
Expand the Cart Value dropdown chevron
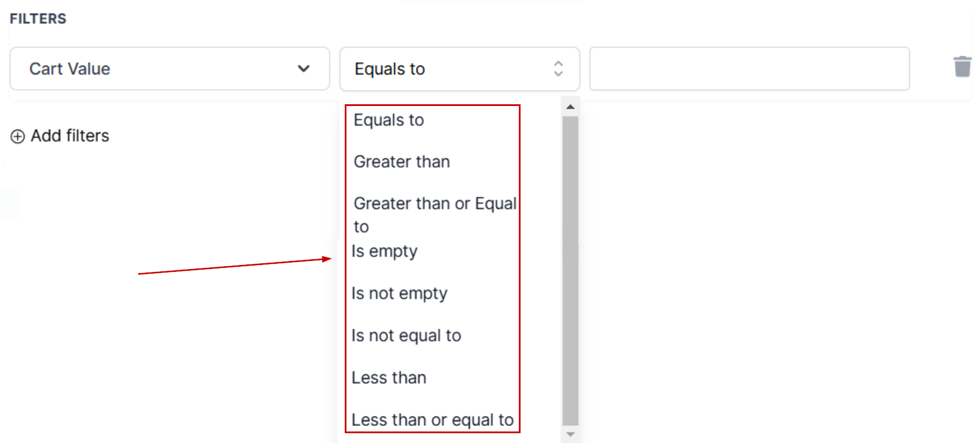(304, 69)
